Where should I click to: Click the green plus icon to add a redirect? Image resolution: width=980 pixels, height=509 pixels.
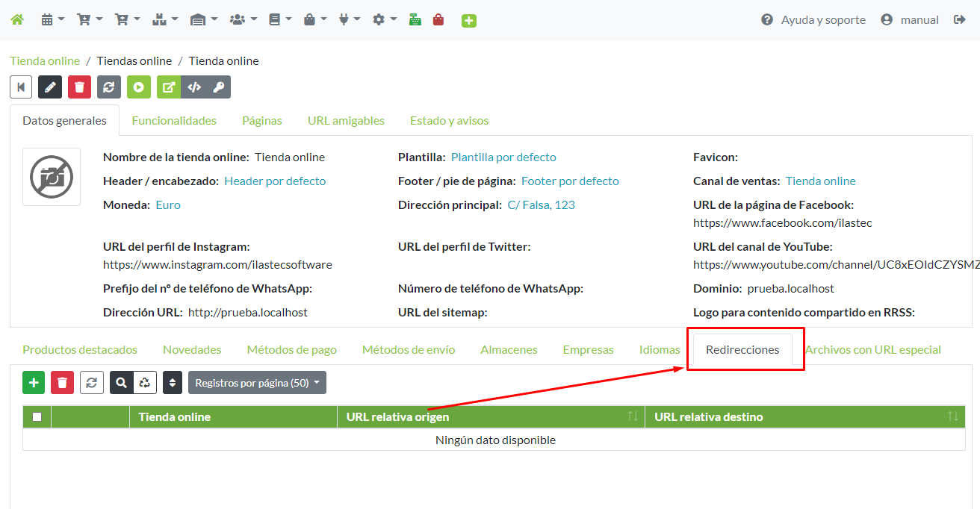pos(34,382)
